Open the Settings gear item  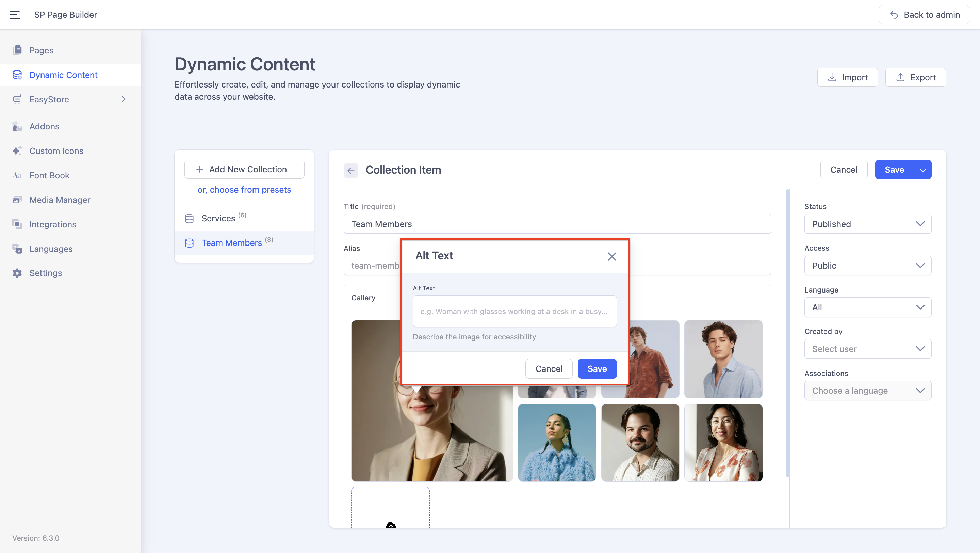pyautogui.click(x=45, y=273)
